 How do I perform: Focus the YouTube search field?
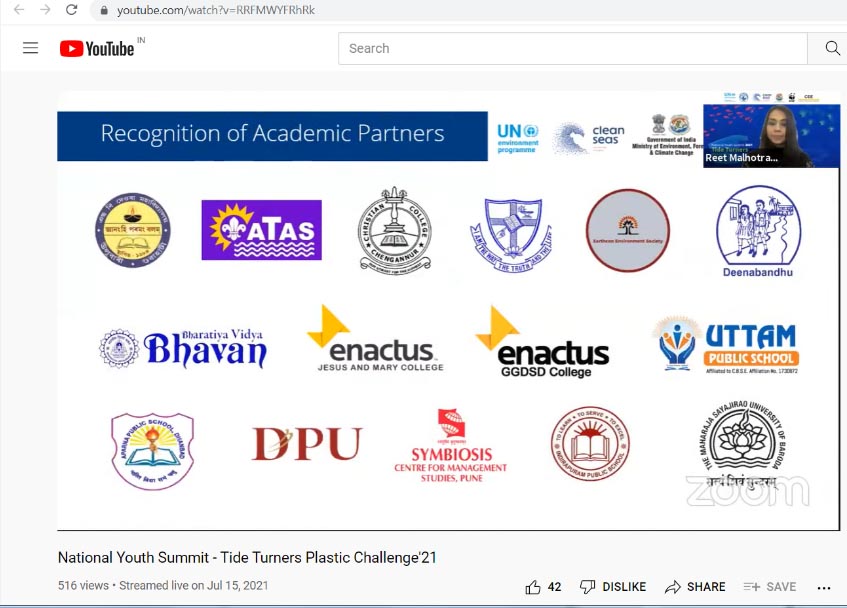click(572, 48)
